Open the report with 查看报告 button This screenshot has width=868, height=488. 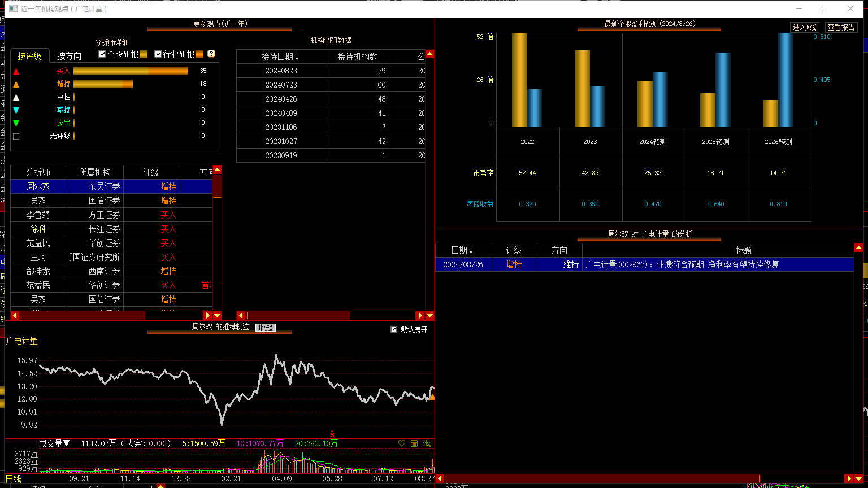(841, 27)
